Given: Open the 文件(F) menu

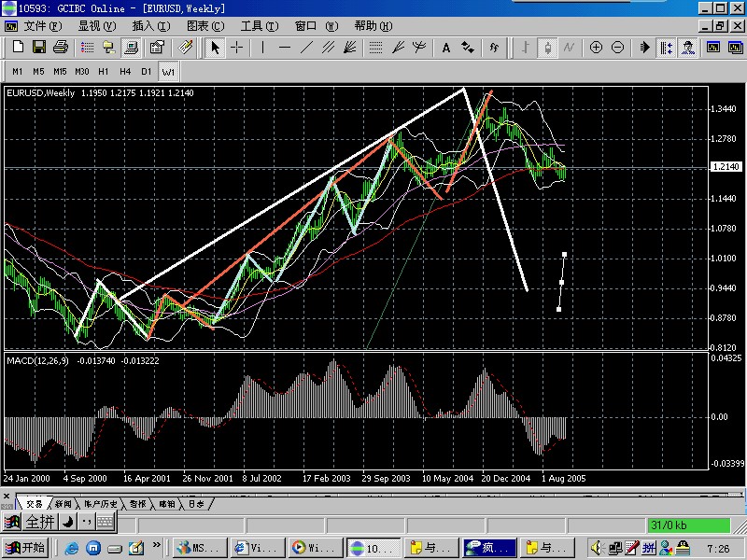Looking at the screenshot, I should tap(42, 26).
